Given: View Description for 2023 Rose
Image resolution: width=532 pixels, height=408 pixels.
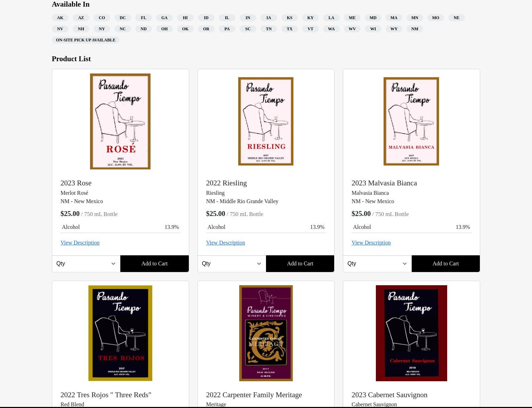Looking at the screenshot, I should coord(80,242).
